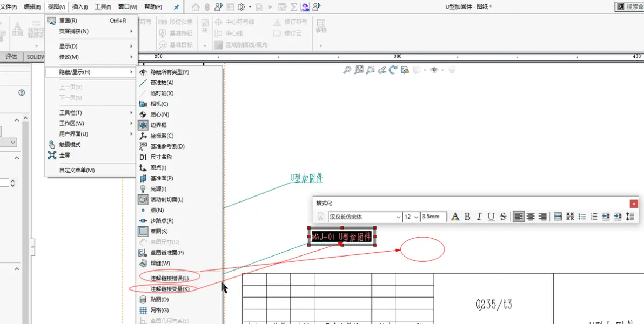The width and height of the screenshot is (644, 324).
Task: Click the help question mark icon
Action: pos(22,93)
